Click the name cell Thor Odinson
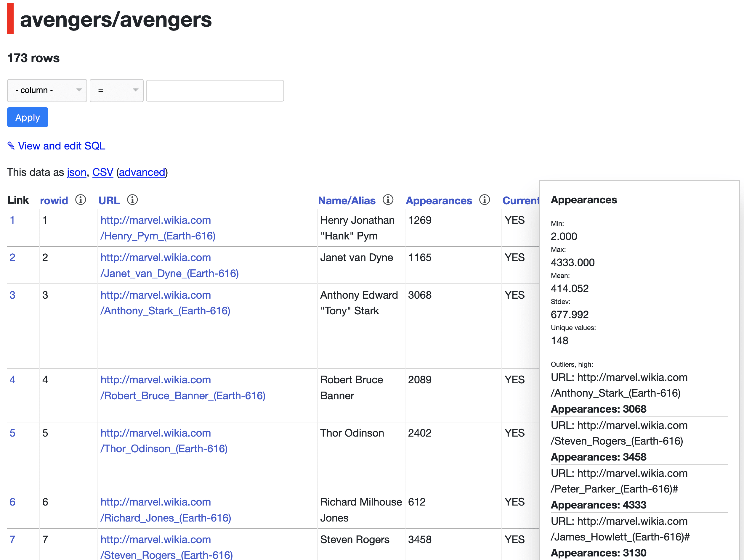 tap(352, 433)
